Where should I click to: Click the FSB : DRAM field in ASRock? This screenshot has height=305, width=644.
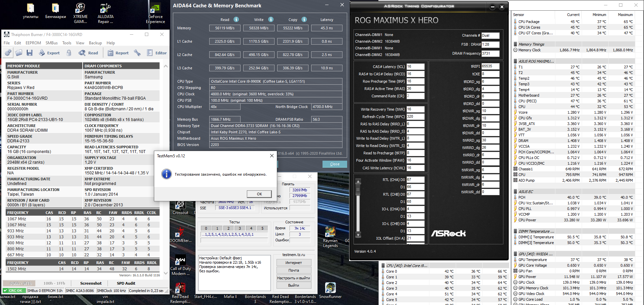point(490,44)
